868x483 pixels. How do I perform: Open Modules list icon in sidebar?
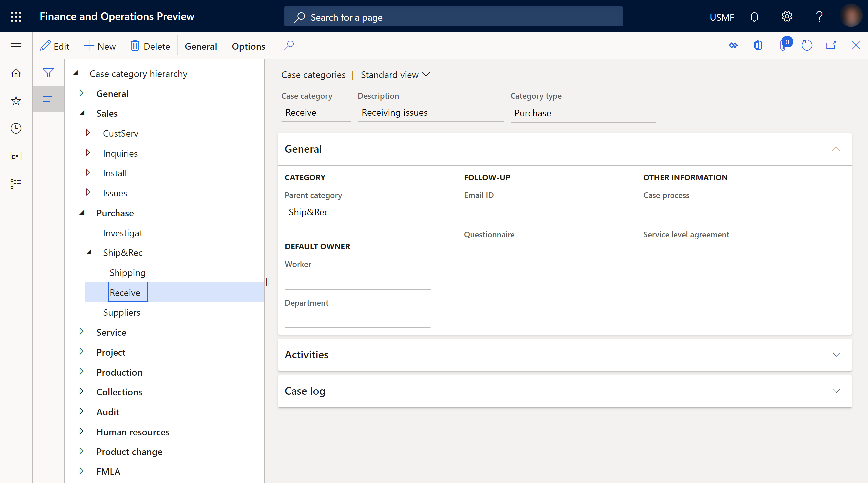point(16,183)
